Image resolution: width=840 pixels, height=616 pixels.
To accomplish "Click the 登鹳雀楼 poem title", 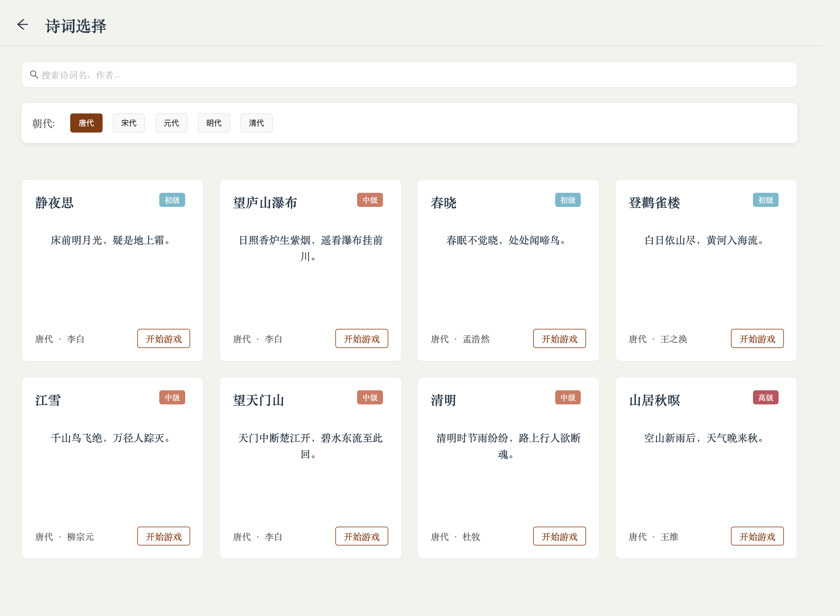I will click(654, 203).
